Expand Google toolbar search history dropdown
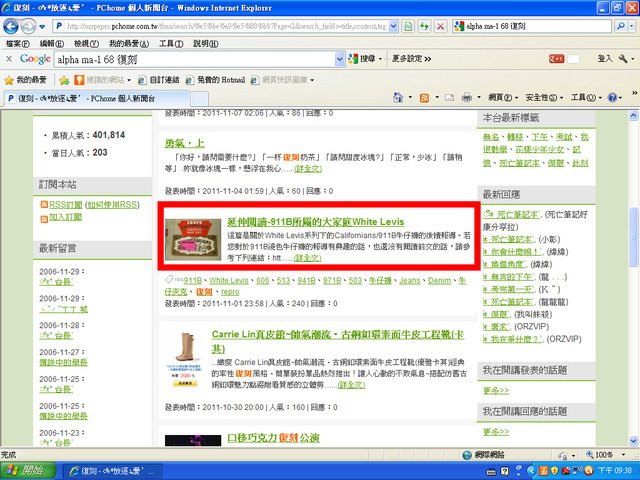This screenshot has width=640, height=480. click(340, 60)
